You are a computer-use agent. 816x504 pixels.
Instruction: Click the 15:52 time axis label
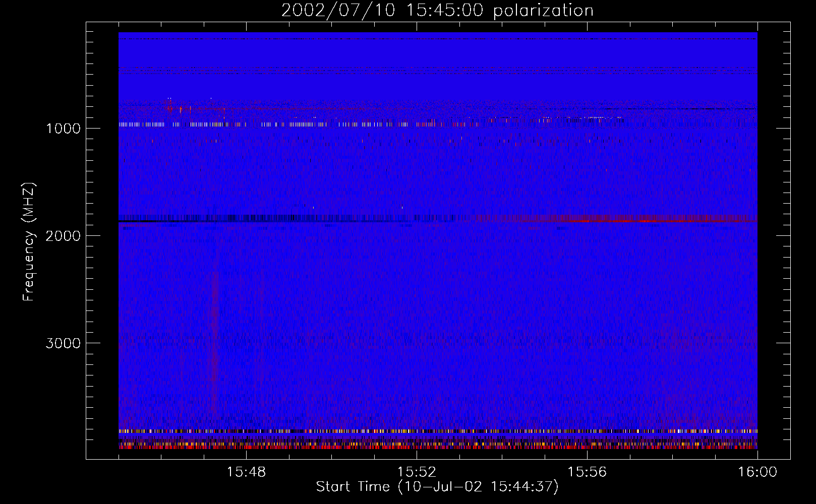pos(417,472)
